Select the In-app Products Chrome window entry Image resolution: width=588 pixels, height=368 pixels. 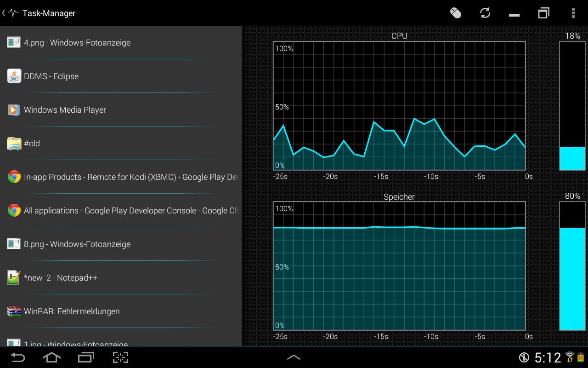(x=121, y=177)
